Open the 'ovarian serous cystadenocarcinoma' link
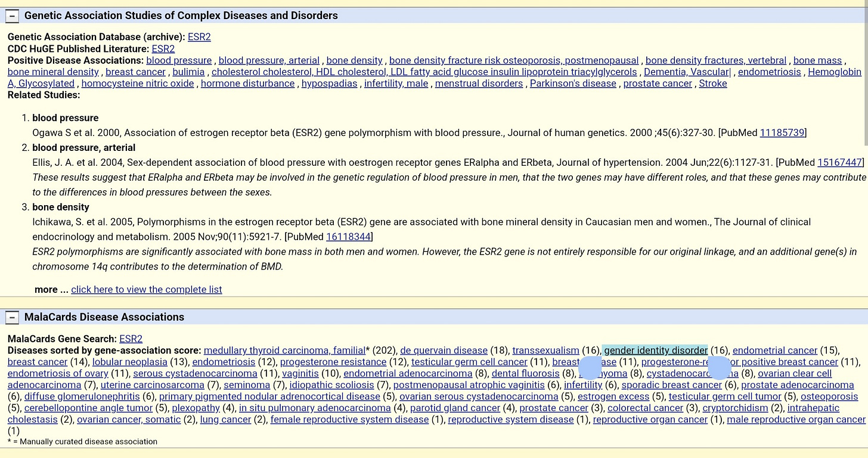868x458 pixels. [479, 397]
